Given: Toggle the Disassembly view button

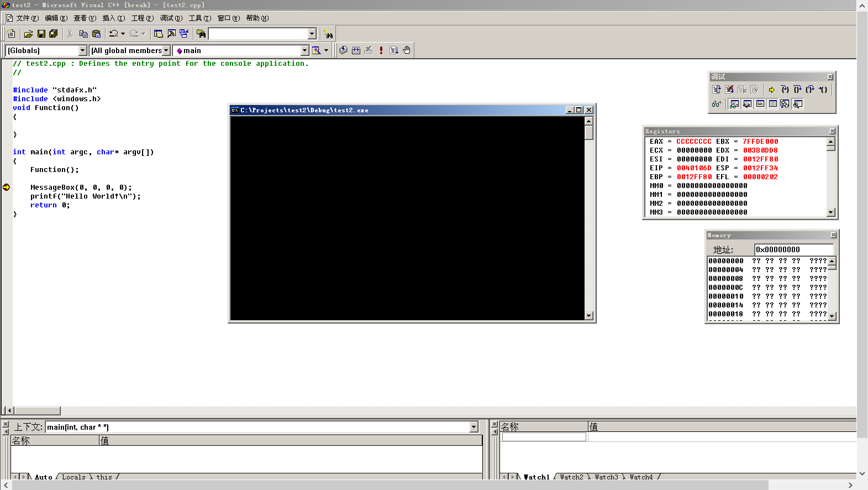Looking at the screenshot, I should click(798, 103).
